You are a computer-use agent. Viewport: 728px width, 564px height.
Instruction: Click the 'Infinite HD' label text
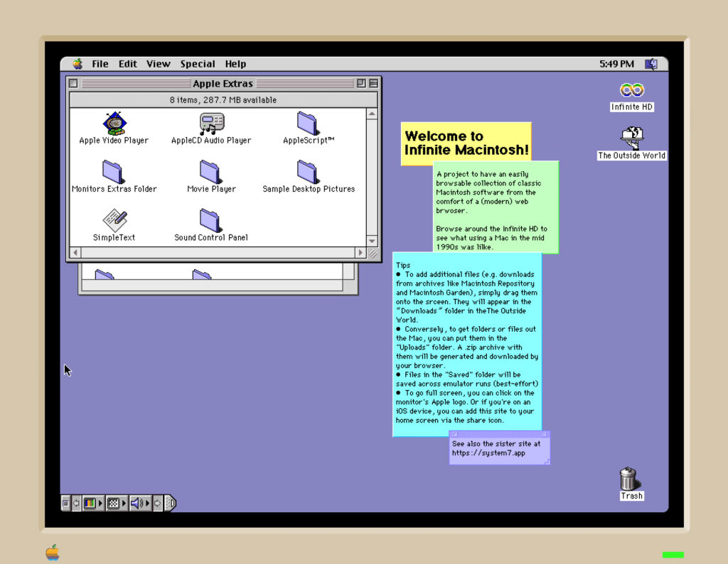632,107
